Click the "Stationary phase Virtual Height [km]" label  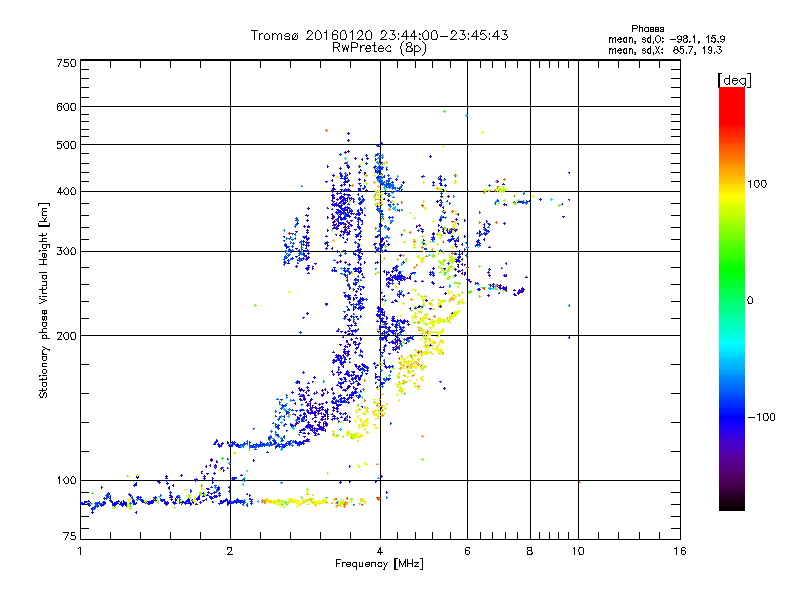(44, 300)
